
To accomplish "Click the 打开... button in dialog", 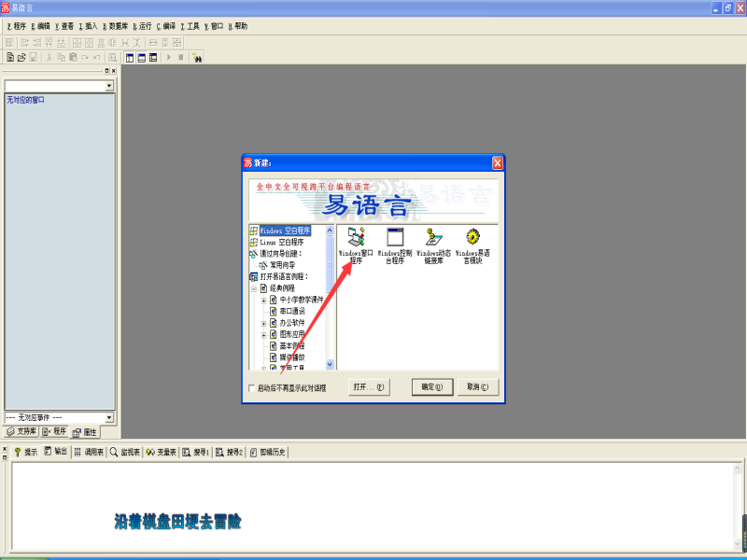I will tap(369, 387).
